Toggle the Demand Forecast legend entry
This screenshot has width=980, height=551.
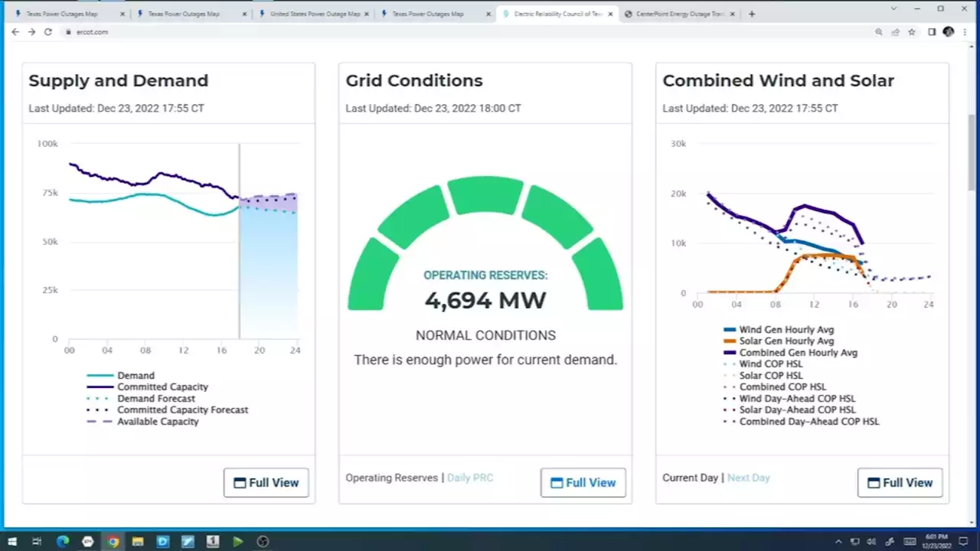click(x=141, y=399)
